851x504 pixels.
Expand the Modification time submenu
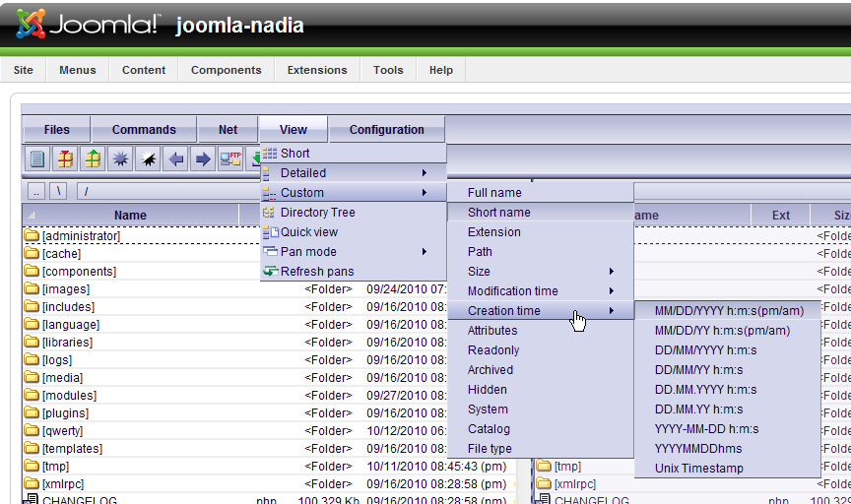click(541, 290)
